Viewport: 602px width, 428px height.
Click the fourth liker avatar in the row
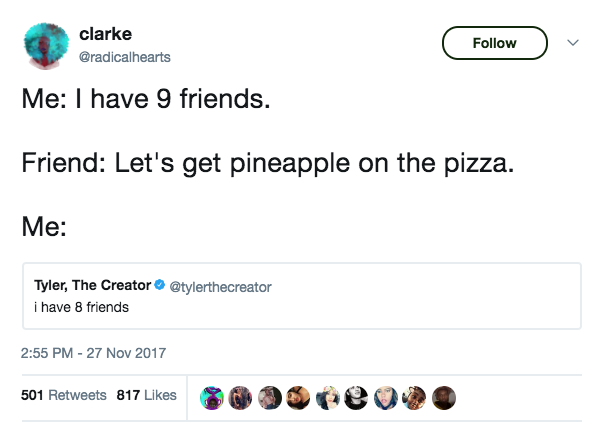pos(298,396)
